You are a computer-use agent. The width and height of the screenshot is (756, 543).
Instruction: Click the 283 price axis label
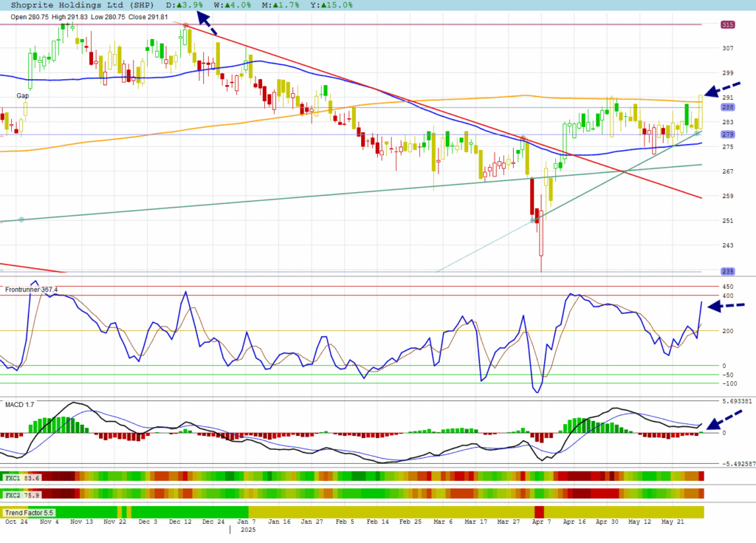pyautogui.click(x=727, y=122)
